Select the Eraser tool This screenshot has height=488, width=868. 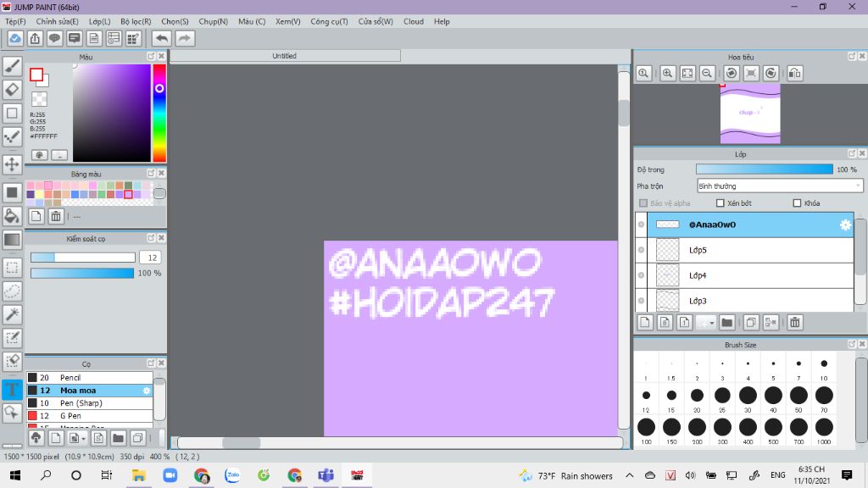tap(12, 90)
